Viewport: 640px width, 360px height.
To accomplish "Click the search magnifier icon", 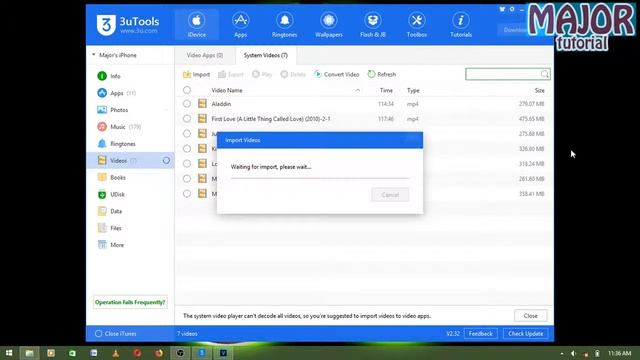I will tap(544, 74).
